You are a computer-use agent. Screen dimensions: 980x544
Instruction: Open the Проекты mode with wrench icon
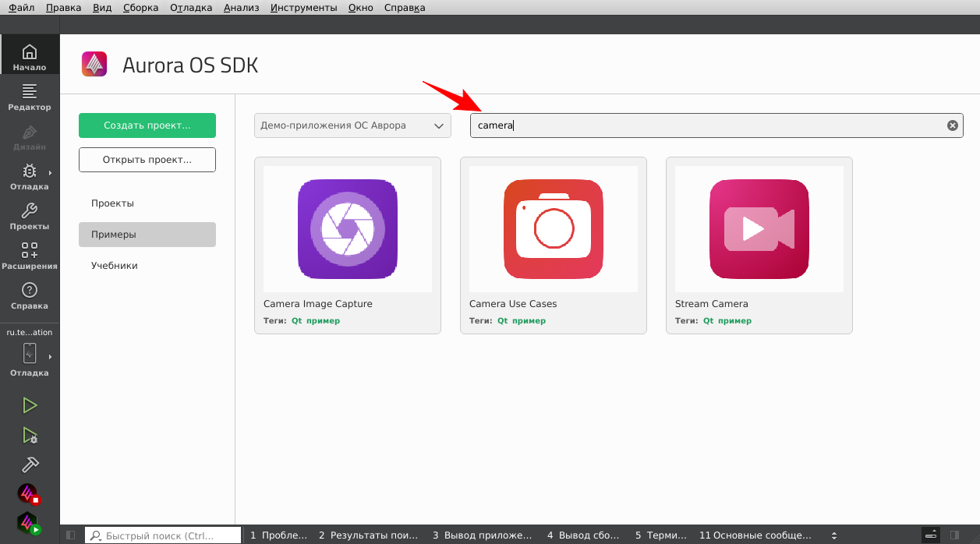pyautogui.click(x=30, y=216)
